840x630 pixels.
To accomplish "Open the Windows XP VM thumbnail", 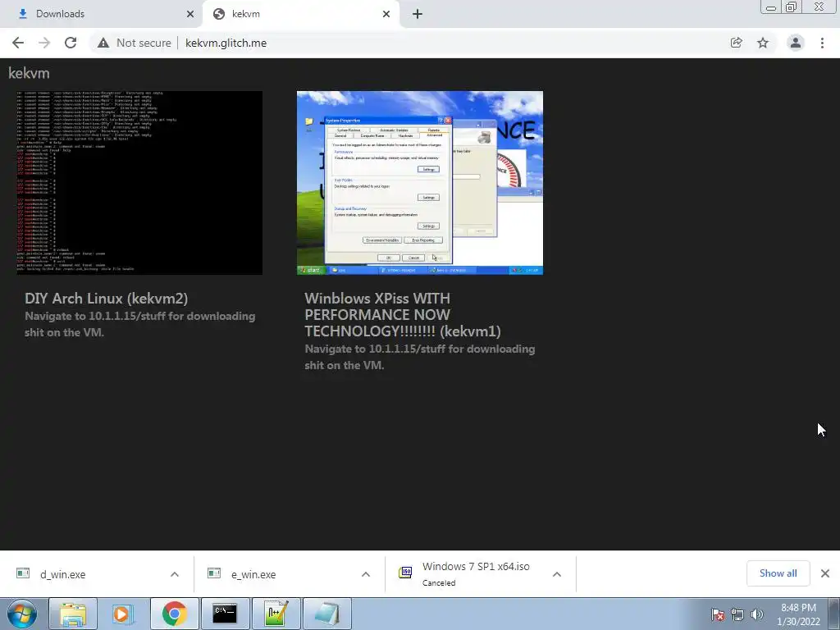I will [419, 183].
